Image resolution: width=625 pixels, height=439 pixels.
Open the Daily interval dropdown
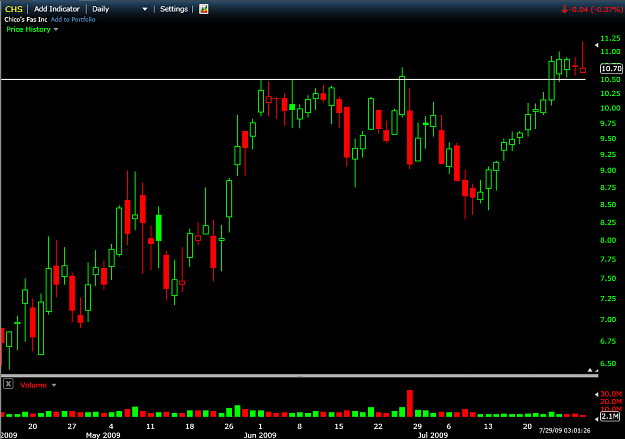click(120, 9)
